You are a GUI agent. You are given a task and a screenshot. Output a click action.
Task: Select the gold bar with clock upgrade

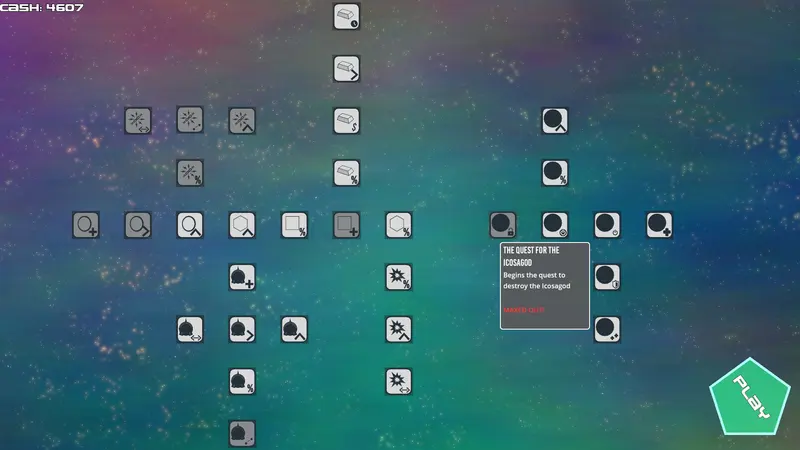(346, 16)
